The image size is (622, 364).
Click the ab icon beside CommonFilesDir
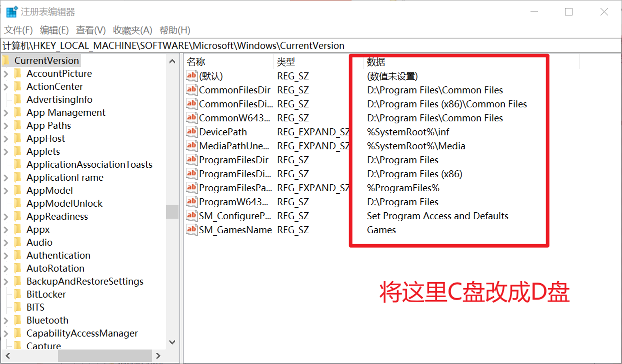coord(192,90)
